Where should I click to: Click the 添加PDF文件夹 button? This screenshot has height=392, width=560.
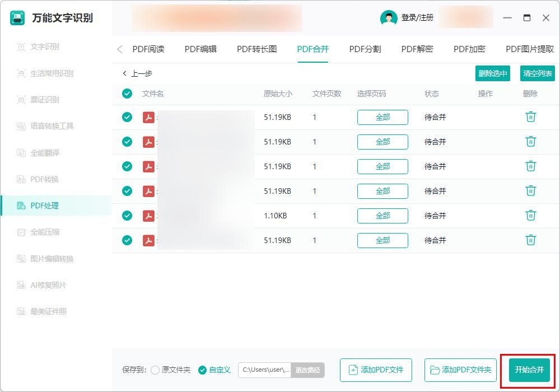pos(461,370)
